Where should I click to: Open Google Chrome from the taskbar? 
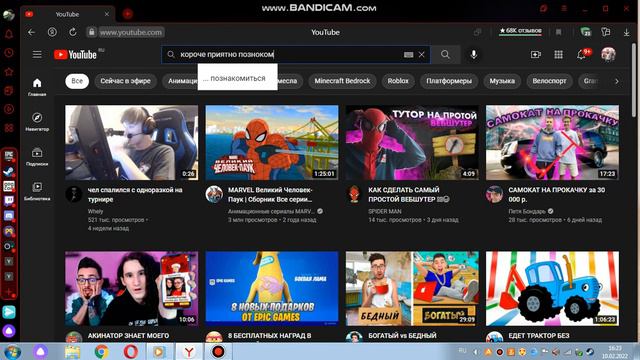(101, 351)
